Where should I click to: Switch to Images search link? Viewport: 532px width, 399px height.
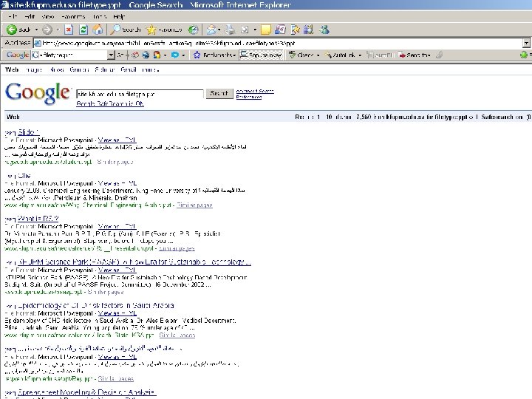click(34, 70)
